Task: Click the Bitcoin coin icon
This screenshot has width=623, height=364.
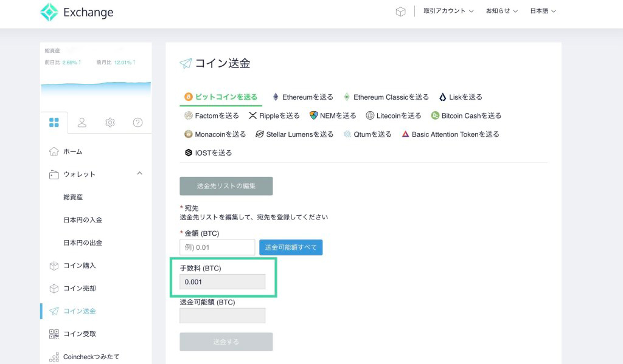Action: click(189, 97)
